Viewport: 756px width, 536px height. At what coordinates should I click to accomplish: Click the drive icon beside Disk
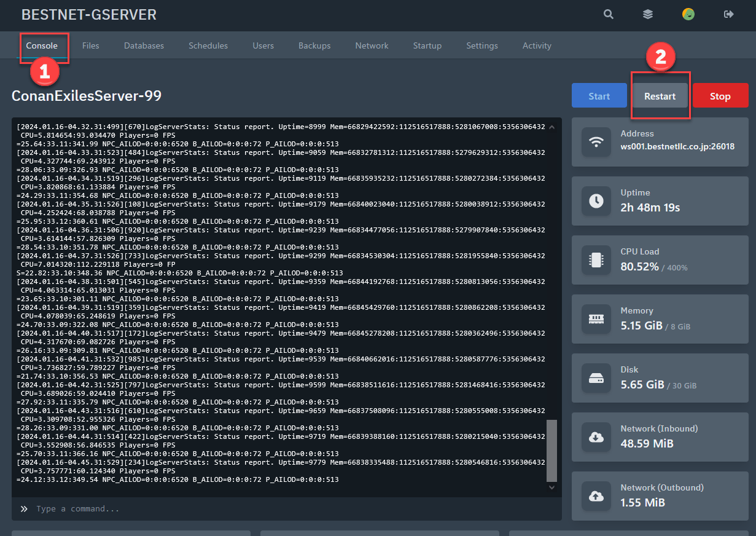tap(596, 377)
